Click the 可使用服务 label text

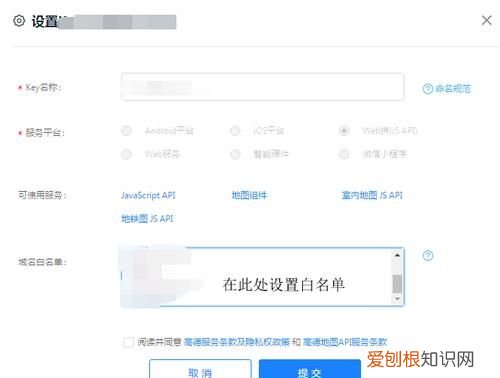click(x=42, y=195)
